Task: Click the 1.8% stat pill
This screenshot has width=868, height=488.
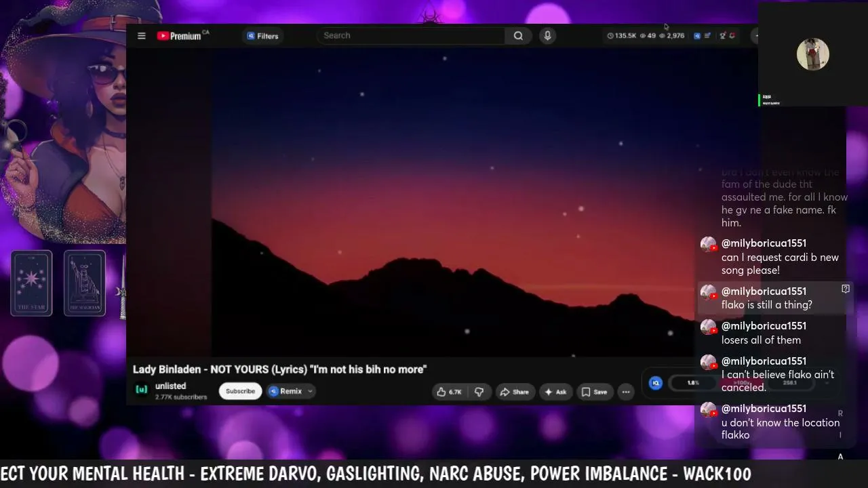Action: point(693,383)
